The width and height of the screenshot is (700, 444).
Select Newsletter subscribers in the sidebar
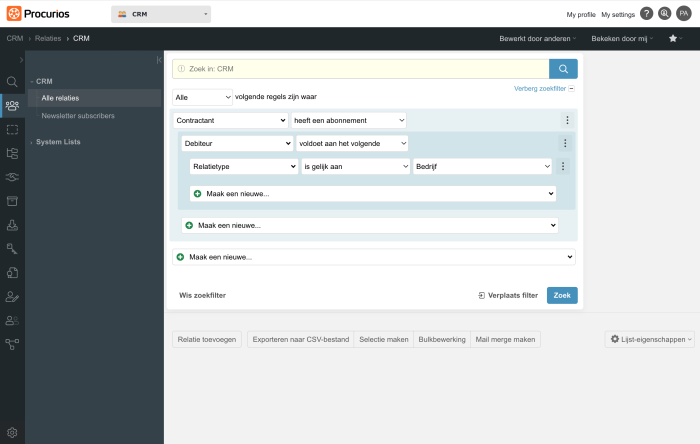pos(78,116)
